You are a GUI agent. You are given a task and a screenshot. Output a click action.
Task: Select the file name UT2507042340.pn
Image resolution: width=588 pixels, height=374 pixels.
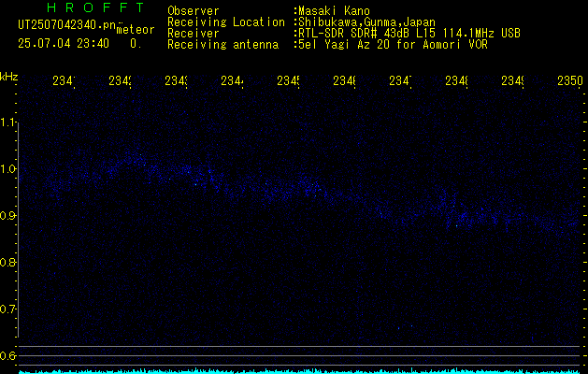(67, 25)
